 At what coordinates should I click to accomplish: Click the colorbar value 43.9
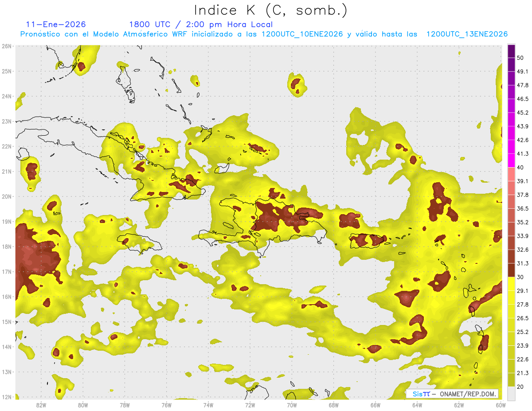click(522, 126)
